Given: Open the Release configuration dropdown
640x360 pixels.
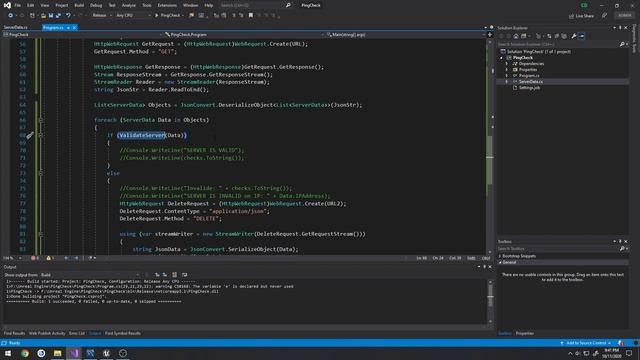Looking at the screenshot, I should [102, 16].
